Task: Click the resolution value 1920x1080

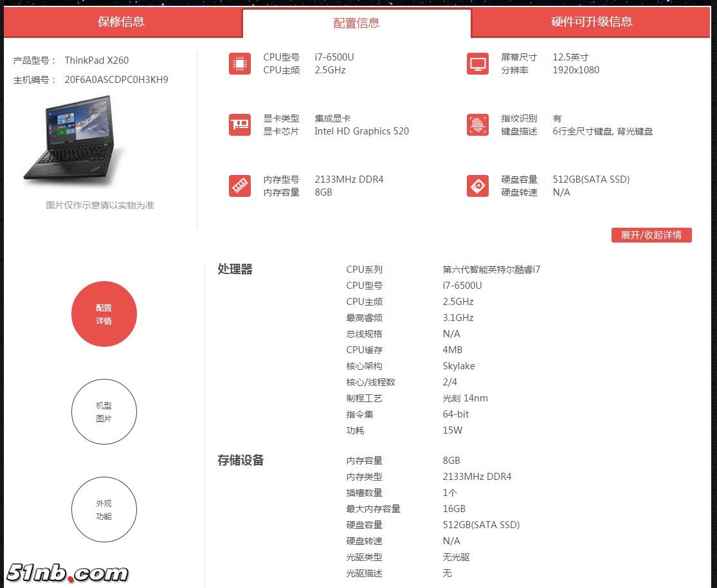Action: [576, 70]
